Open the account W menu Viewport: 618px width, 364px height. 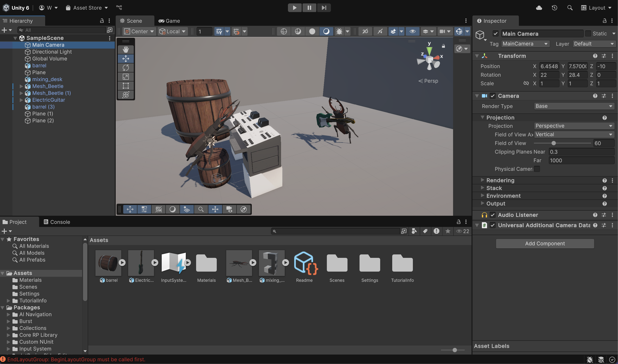click(x=48, y=8)
